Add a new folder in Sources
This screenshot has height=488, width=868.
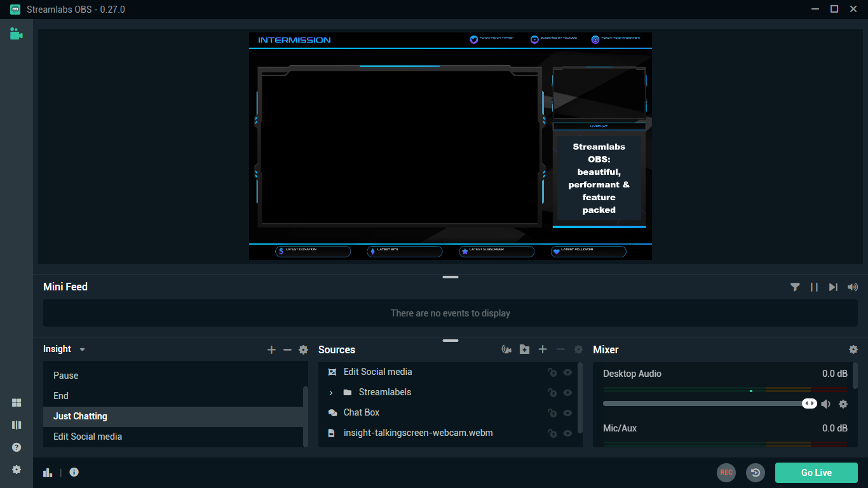pos(524,349)
